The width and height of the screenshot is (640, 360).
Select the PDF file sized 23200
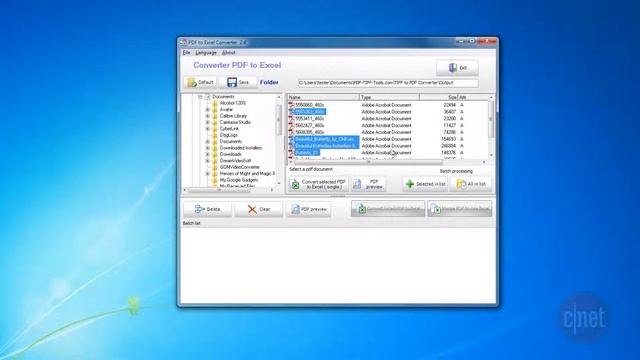tap(309, 119)
